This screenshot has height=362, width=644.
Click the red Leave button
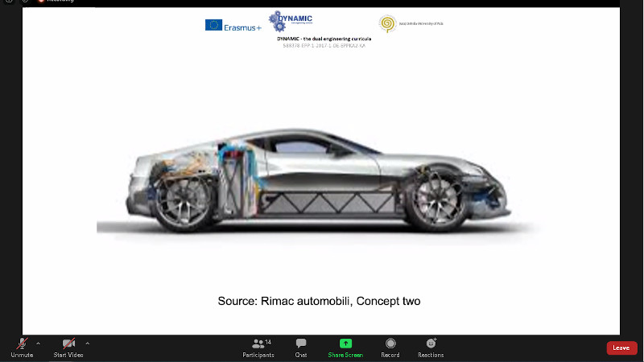tap(621, 348)
